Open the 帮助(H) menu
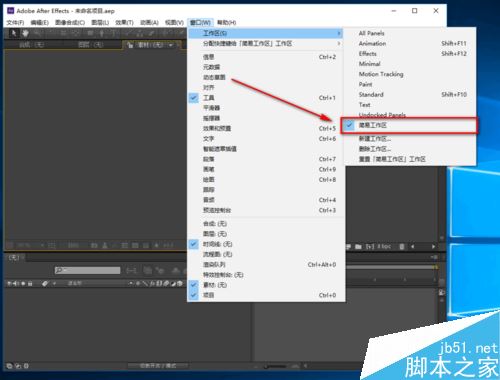500x380 pixels. (227, 23)
